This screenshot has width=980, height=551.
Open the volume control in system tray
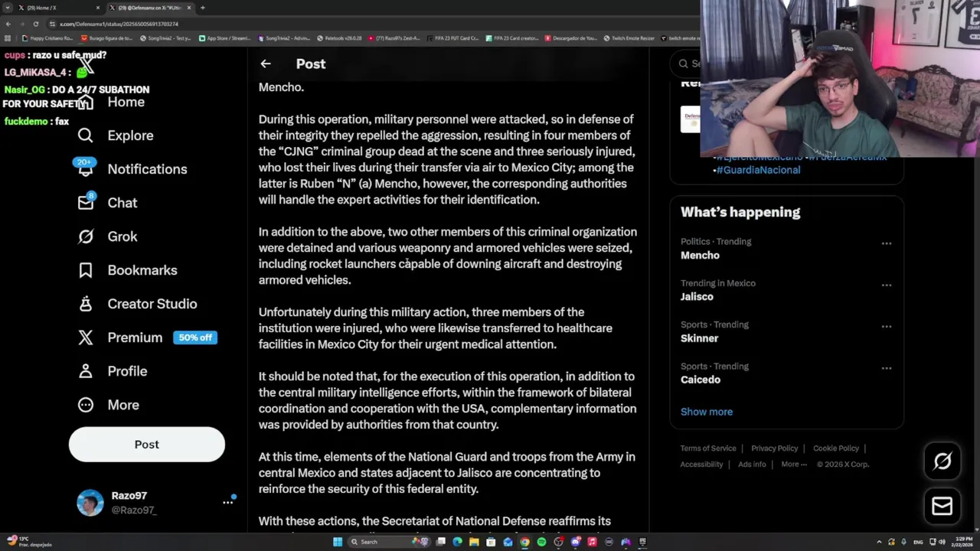click(x=942, y=542)
